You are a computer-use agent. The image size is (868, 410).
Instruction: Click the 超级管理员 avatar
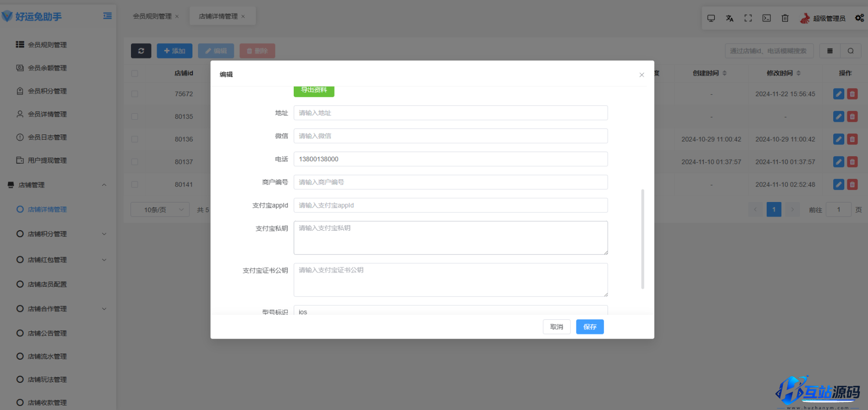(805, 18)
